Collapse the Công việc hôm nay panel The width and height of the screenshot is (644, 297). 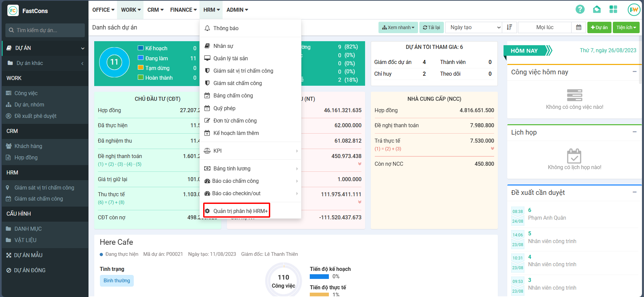click(x=634, y=72)
